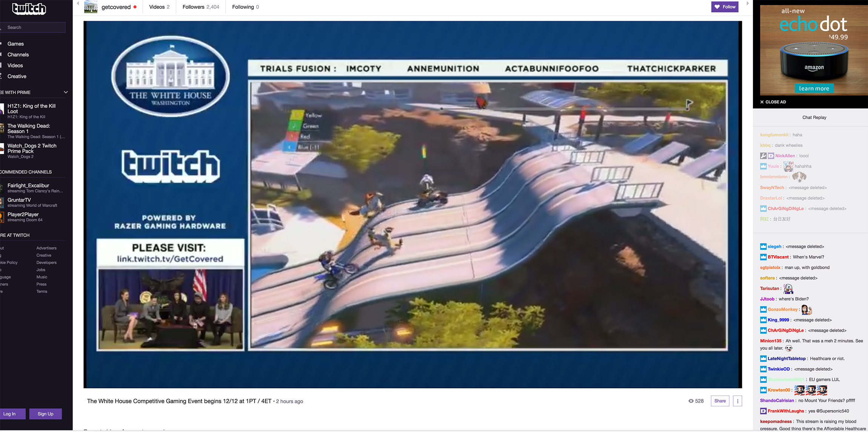Click the Chat Replay header
This screenshot has height=432, width=868.
[814, 117]
